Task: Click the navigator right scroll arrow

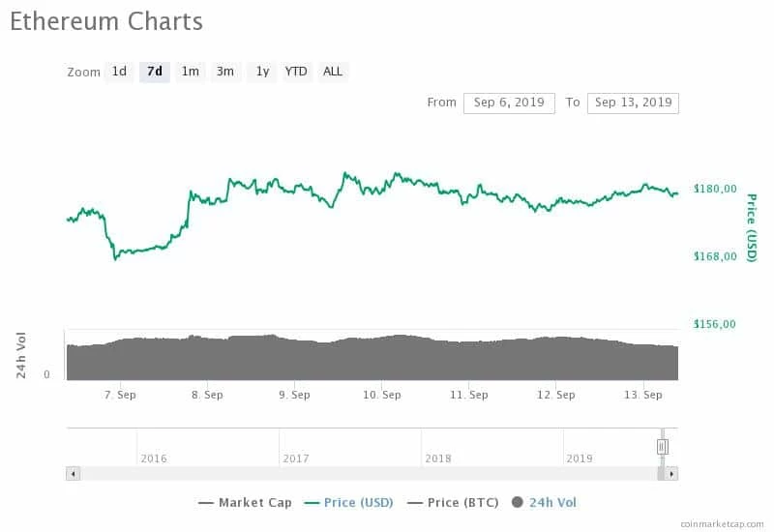Action: click(671, 474)
